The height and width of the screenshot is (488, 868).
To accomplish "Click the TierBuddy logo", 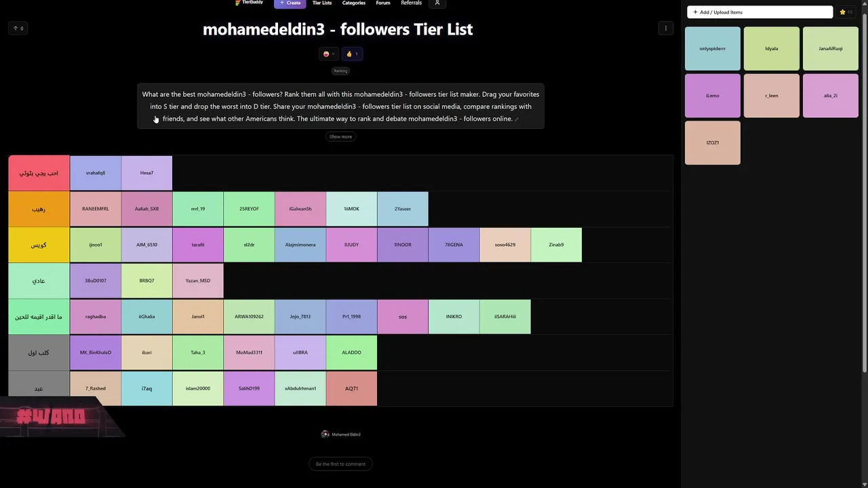I will [250, 3].
